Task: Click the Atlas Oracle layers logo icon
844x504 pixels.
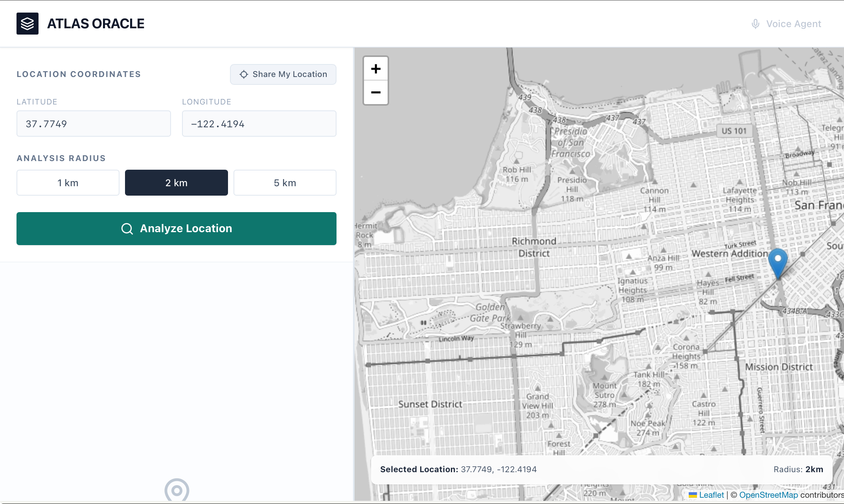Action: pyautogui.click(x=28, y=24)
